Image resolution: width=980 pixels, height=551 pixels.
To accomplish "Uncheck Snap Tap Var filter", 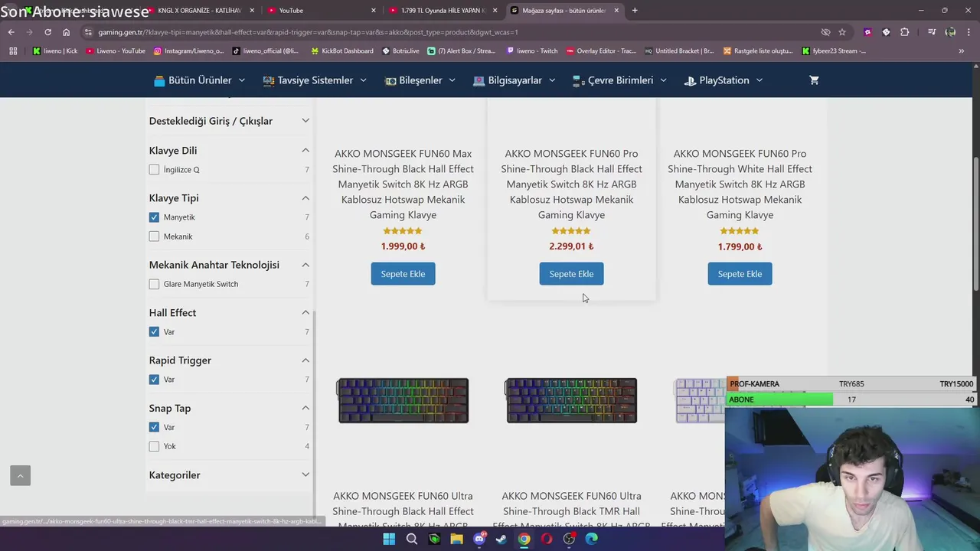I will [x=154, y=427].
